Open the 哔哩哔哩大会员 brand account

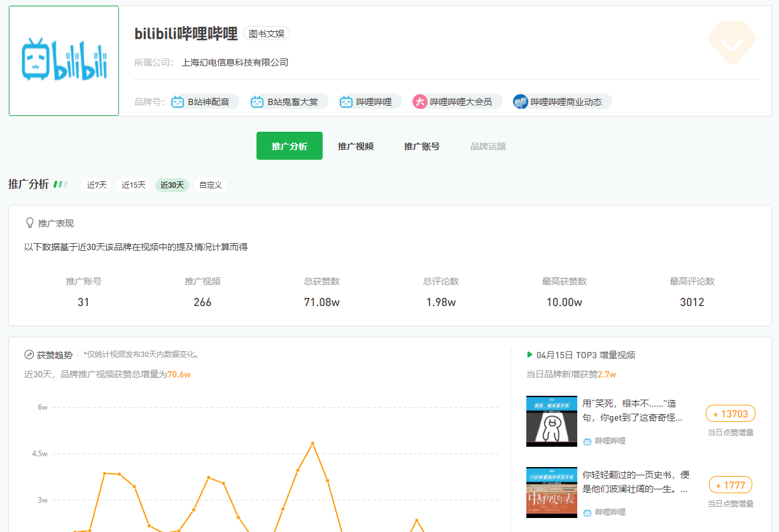pyautogui.click(x=457, y=101)
